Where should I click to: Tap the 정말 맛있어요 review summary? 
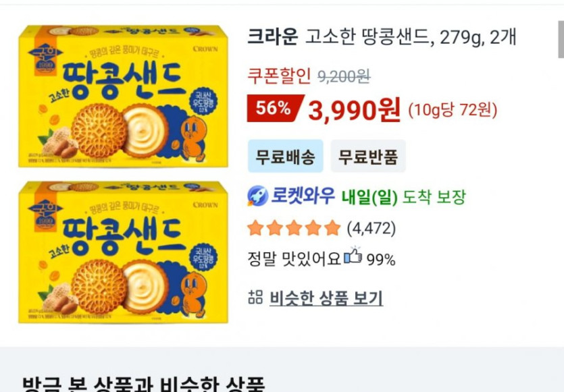[x=294, y=259]
